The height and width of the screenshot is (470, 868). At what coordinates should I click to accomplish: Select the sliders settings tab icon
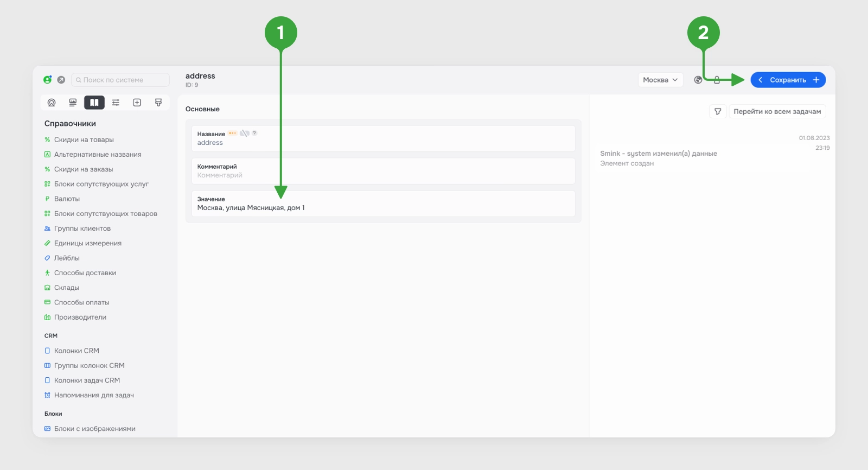116,103
